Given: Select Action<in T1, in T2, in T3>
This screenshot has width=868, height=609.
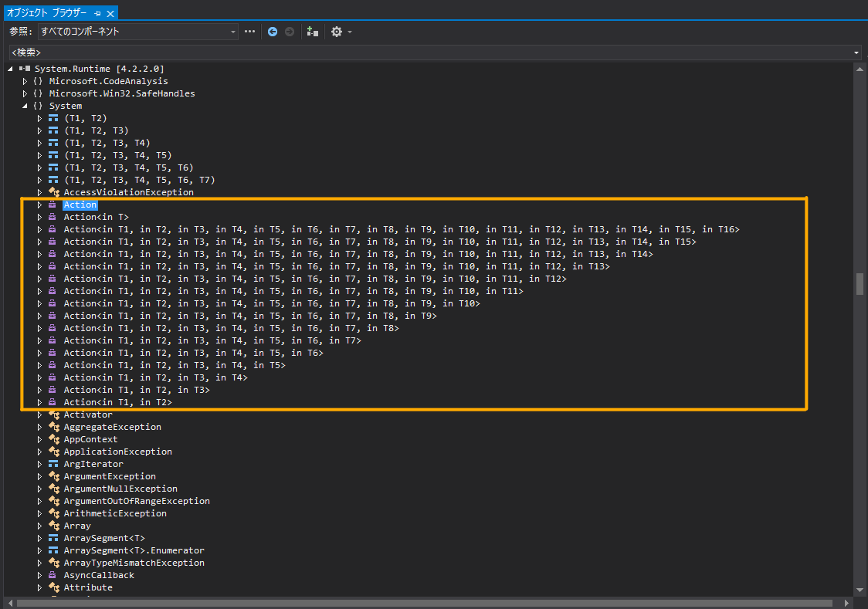Looking at the screenshot, I should [137, 390].
